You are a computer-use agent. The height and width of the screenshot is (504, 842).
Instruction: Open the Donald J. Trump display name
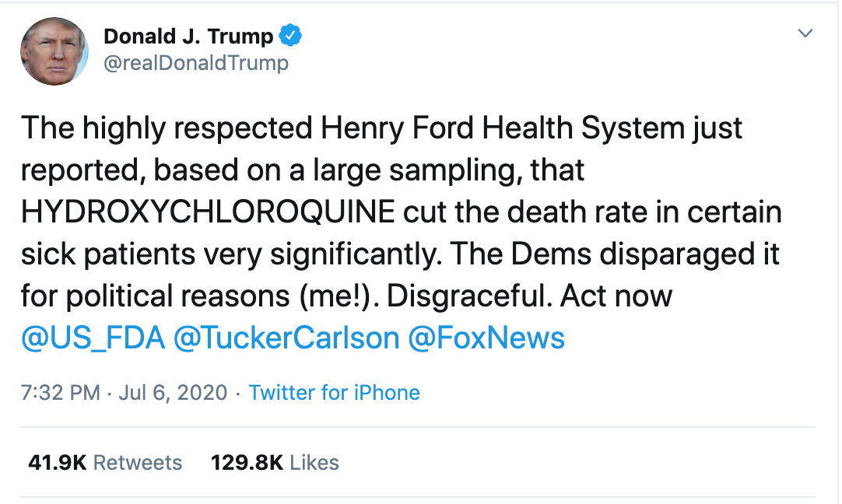point(188,37)
